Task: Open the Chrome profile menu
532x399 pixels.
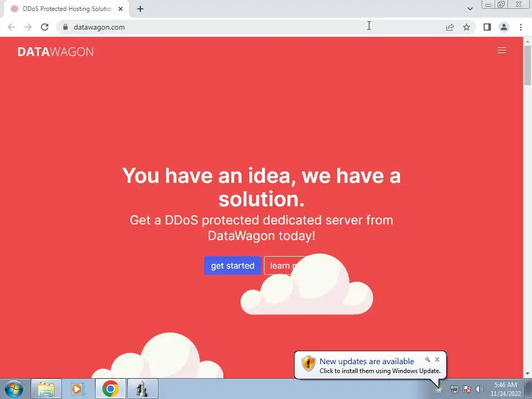Action: click(504, 27)
